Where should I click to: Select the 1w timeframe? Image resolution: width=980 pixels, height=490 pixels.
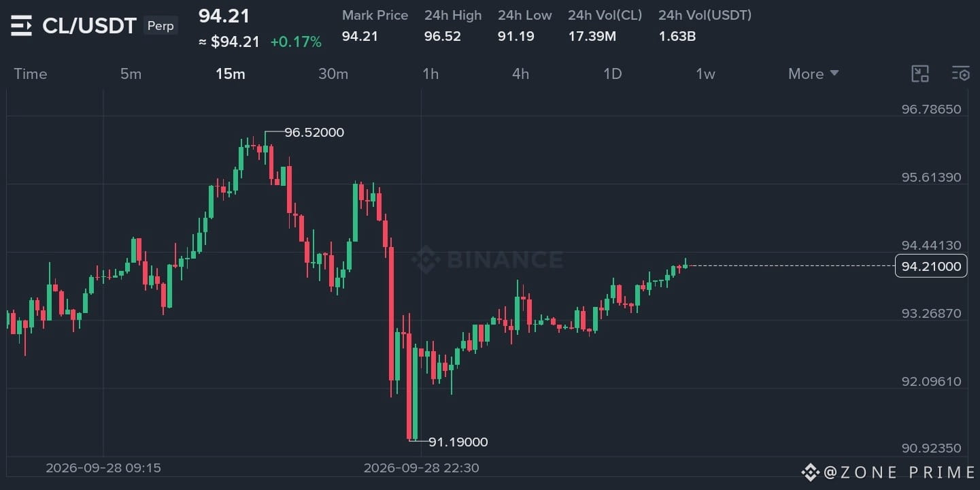click(705, 74)
